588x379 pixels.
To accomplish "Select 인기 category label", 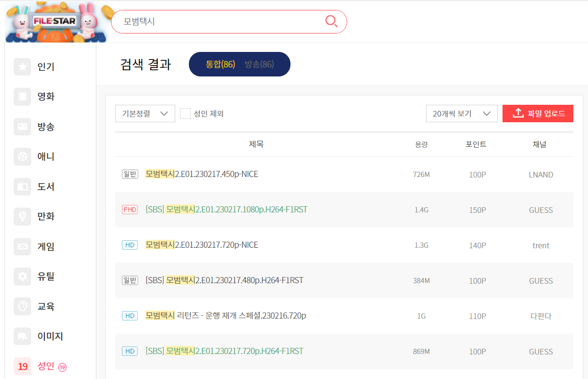I will [x=46, y=67].
